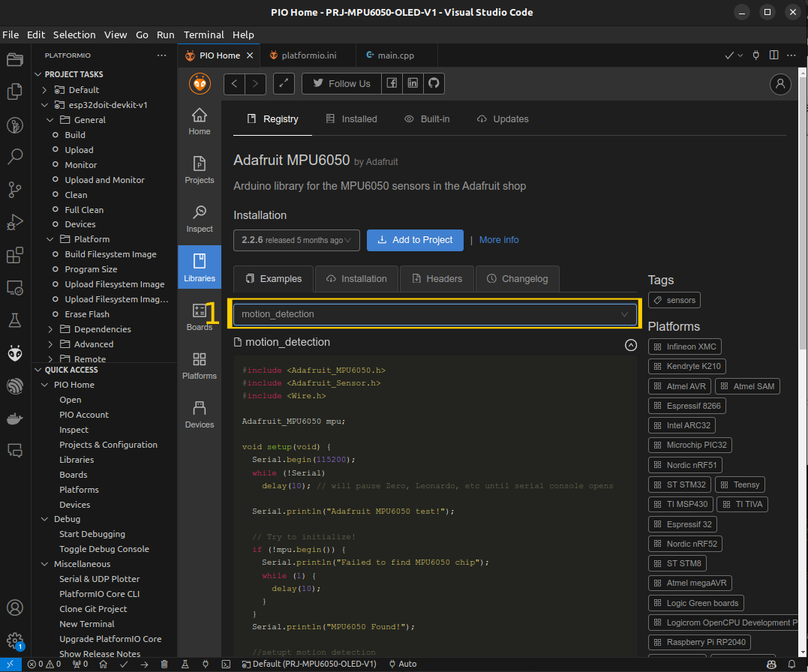The image size is (808, 672).
Task: Open the PLATFORMIO panel more actions ellipsis
Action: click(162, 55)
